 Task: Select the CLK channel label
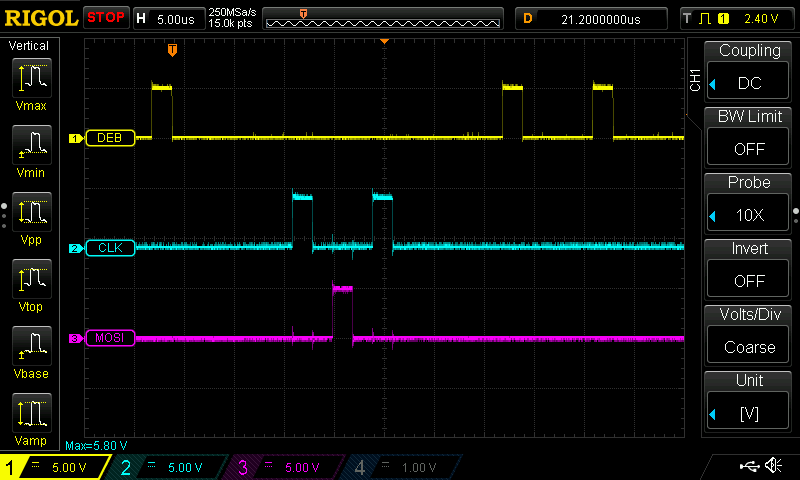110,248
